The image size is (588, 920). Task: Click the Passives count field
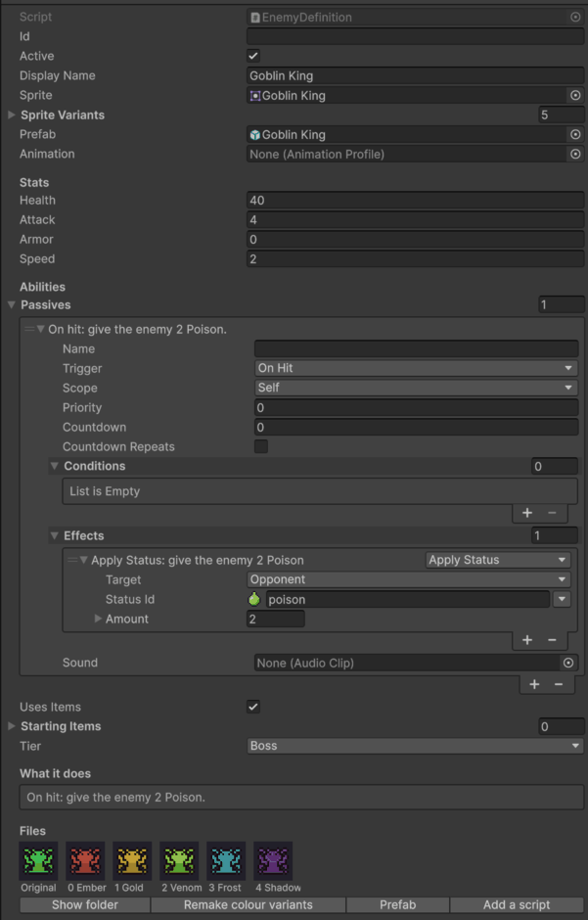(x=561, y=304)
